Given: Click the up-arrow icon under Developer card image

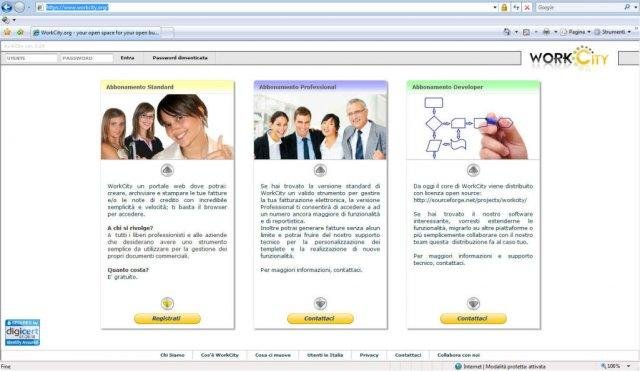Looking at the screenshot, I should 473,170.
